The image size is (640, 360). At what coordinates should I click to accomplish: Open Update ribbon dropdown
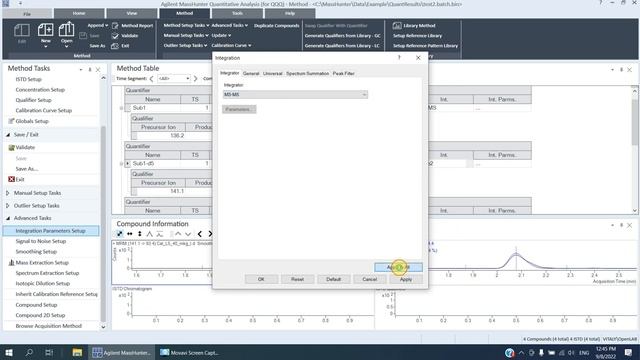pyautogui.click(x=221, y=36)
